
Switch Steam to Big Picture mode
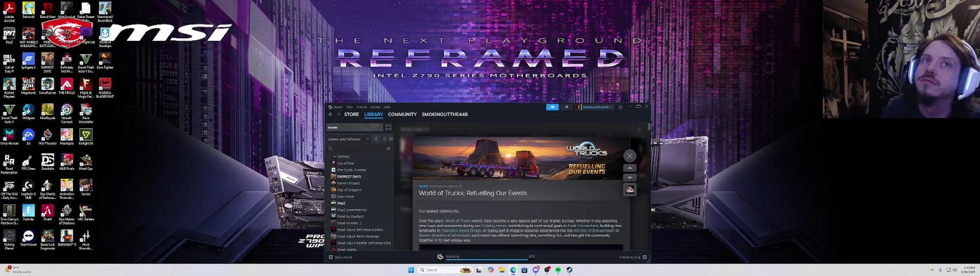(620, 107)
